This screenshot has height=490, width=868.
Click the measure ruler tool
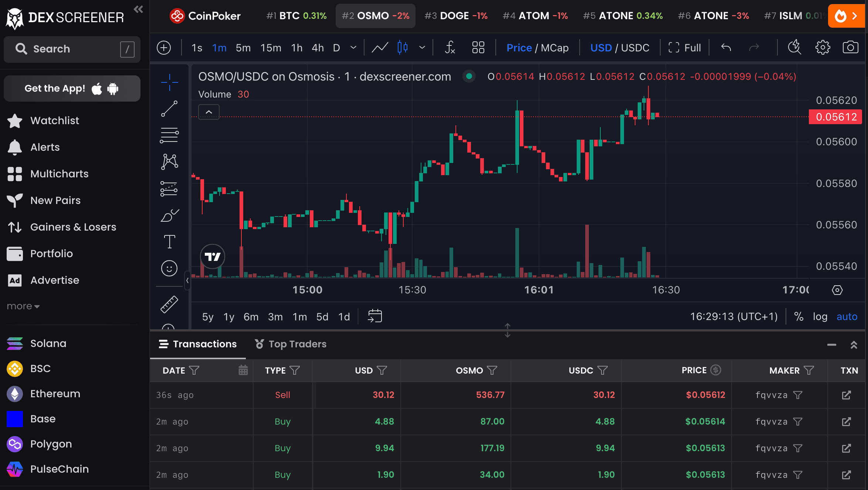[169, 304]
